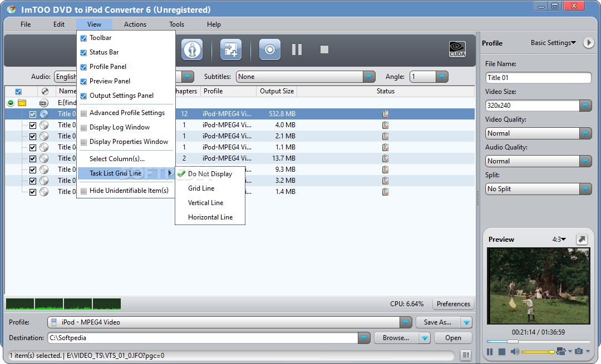The image size is (601, 364).
Task: Enable Display Log Window option
Action: [x=83, y=128]
